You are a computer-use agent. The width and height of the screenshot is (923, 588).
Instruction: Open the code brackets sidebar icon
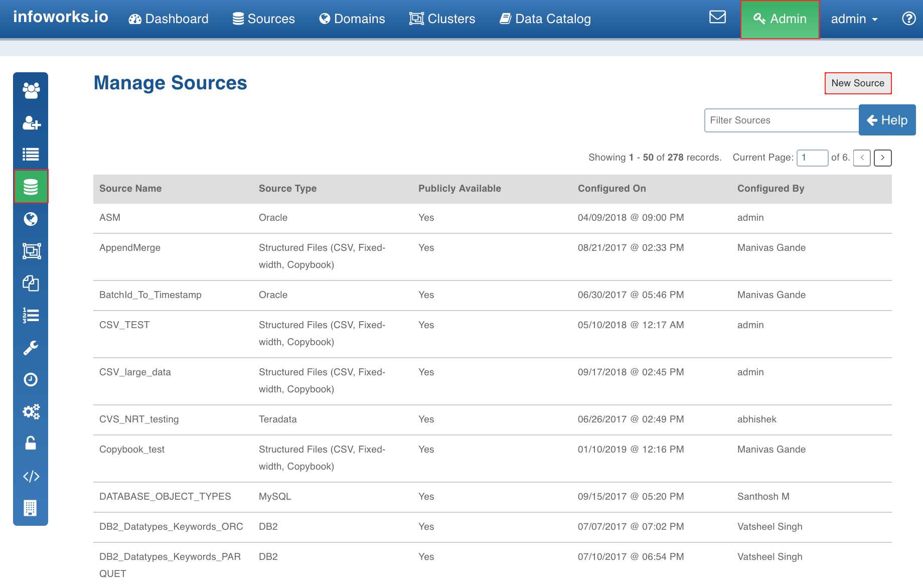[31, 476]
